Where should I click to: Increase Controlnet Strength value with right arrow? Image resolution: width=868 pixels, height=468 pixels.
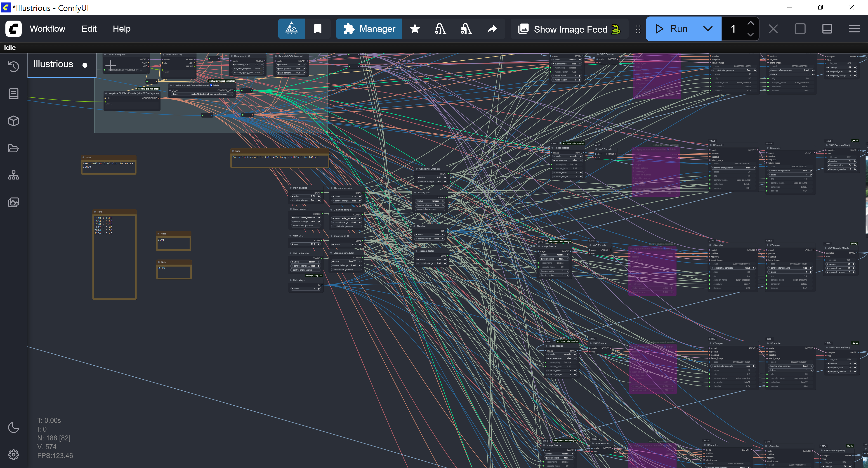click(445, 177)
